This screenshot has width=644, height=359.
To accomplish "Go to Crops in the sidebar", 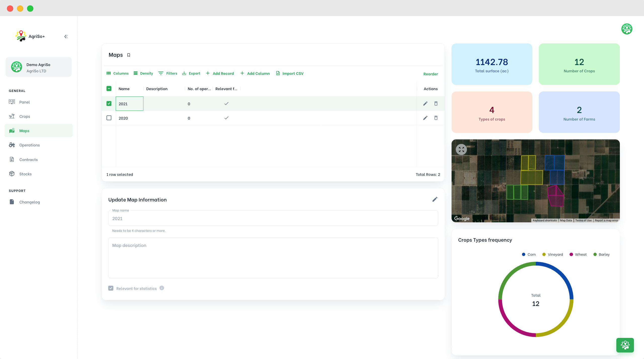I will click(25, 117).
